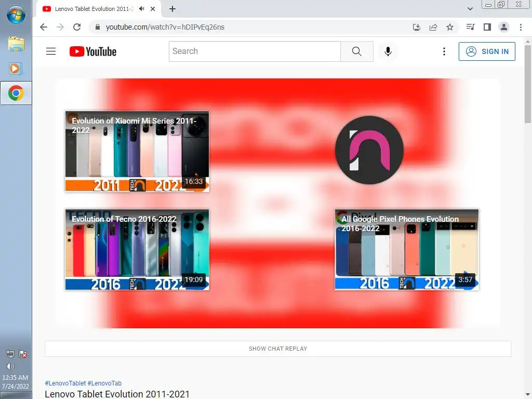Open YouTube settings three-dot menu
This screenshot has height=399, width=532.
tap(444, 51)
